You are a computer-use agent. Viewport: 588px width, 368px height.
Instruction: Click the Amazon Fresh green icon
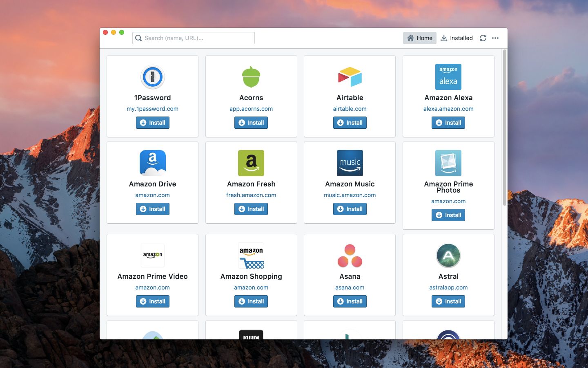[251, 163]
